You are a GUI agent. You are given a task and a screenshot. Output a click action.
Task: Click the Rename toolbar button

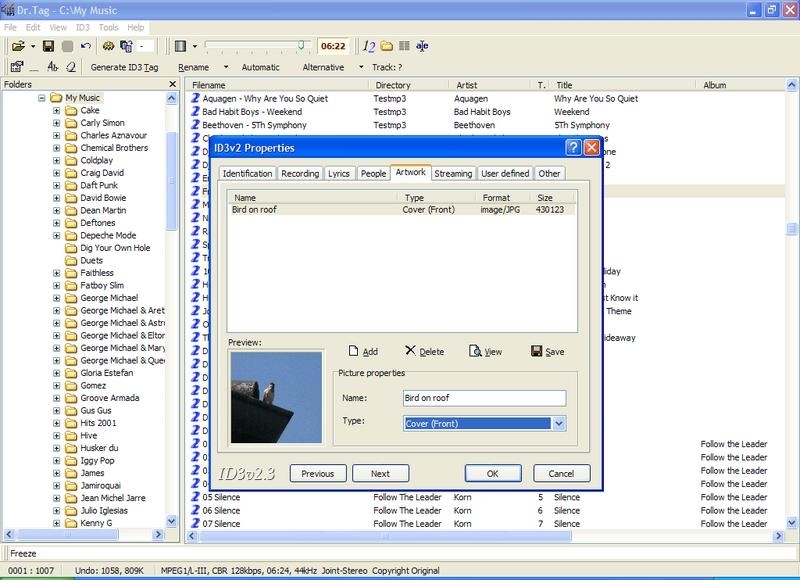pos(193,67)
